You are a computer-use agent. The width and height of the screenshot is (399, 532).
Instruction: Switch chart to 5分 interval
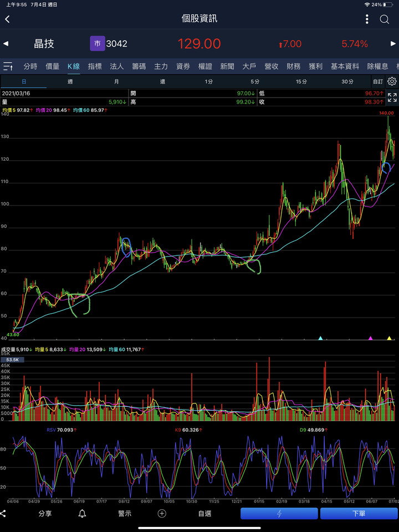pos(254,81)
